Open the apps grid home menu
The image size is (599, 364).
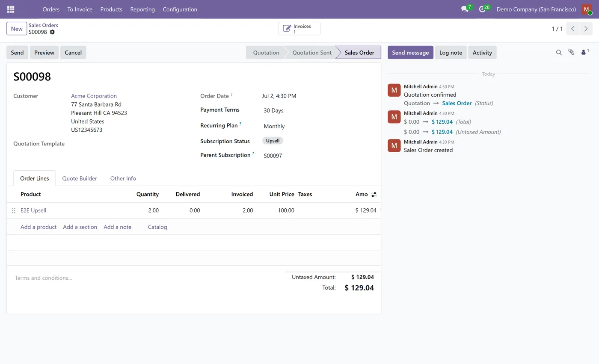click(11, 9)
